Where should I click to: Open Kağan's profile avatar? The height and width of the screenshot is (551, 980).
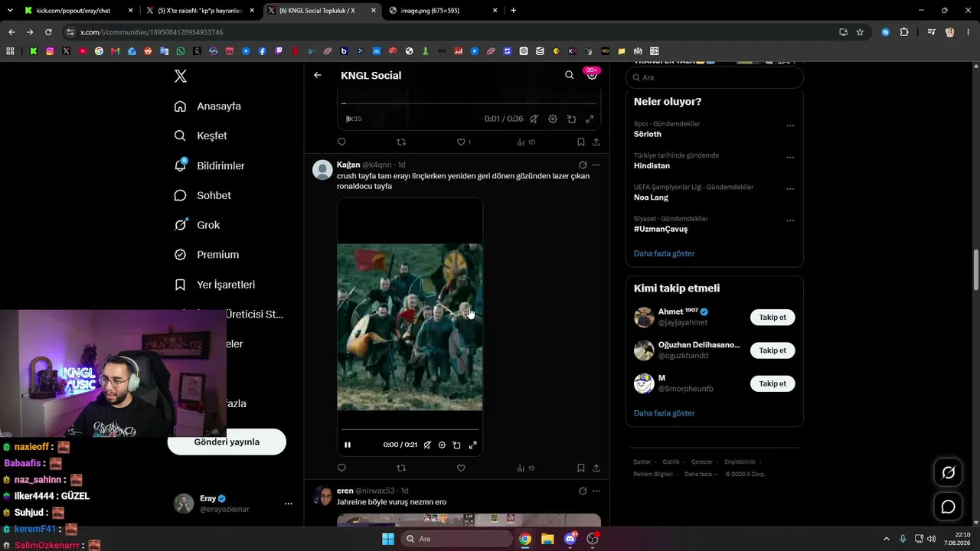coord(322,170)
